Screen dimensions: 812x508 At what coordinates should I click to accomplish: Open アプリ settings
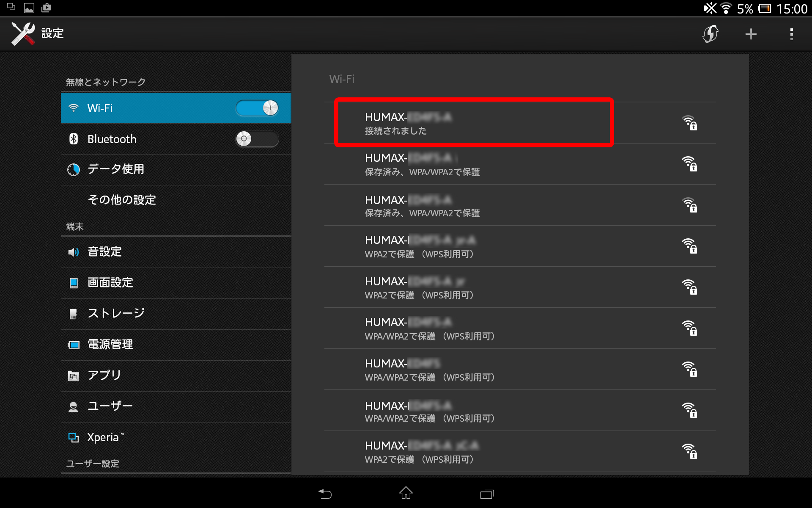(x=176, y=375)
